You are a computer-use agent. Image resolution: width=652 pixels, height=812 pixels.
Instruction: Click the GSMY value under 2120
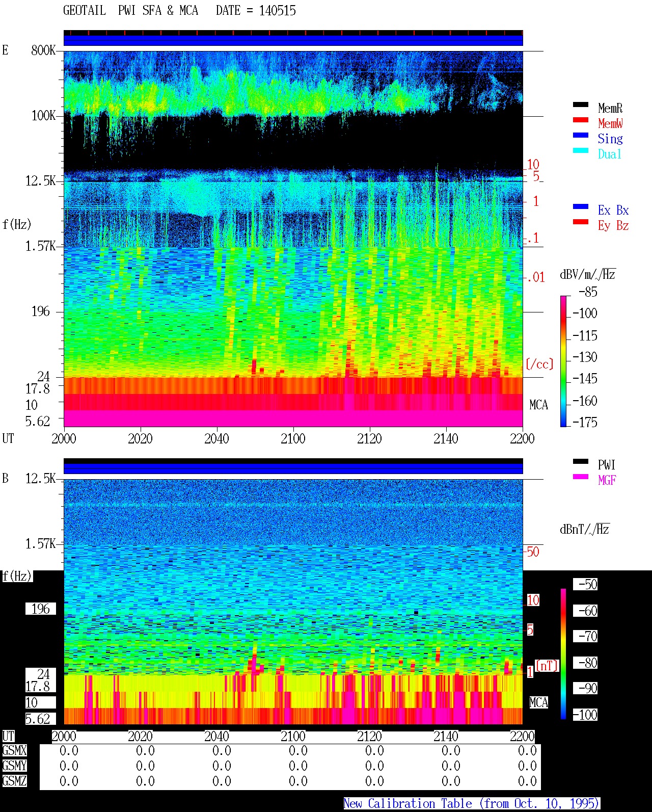pyautogui.click(x=374, y=766)
